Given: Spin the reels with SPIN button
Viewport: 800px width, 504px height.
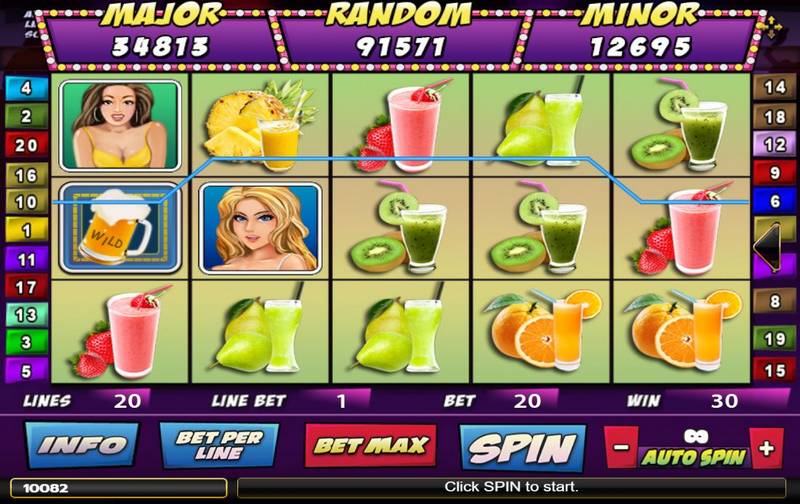Looking at the screenshot, I should (x=522, y=447).
